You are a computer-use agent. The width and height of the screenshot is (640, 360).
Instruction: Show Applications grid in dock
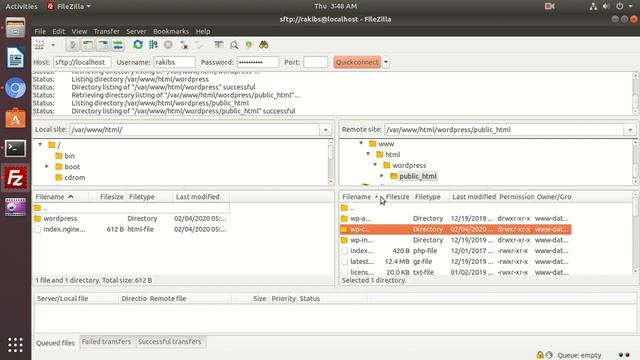point(16,345)
